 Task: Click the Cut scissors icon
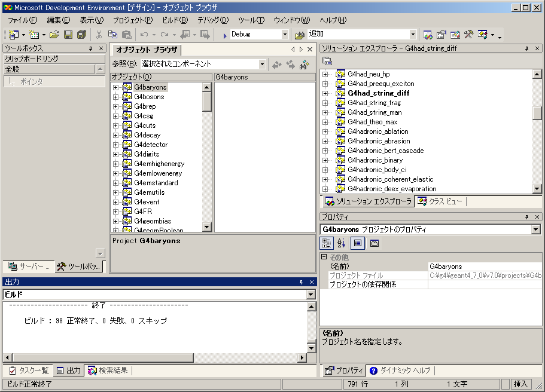pyautogui.click(x=99, y=35)
